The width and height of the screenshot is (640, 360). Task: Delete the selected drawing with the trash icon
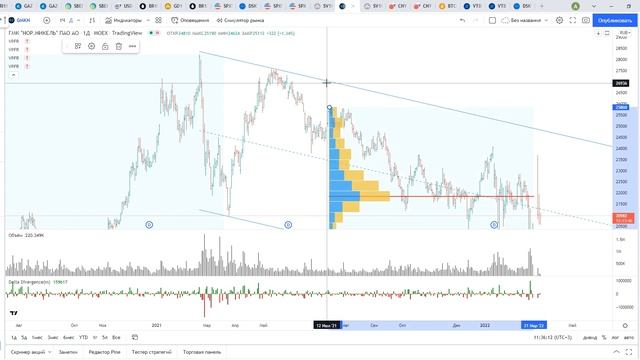pyautogui.click(x=118, y=46)
